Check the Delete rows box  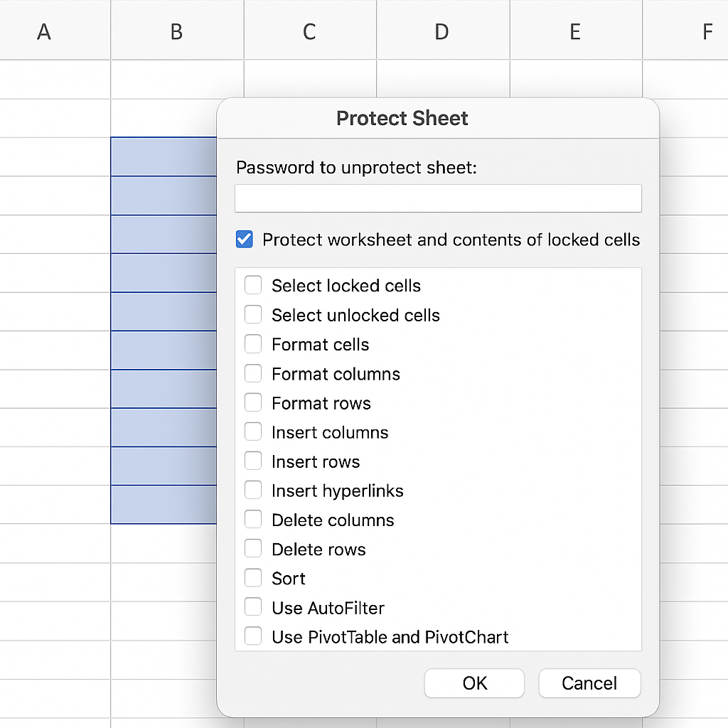(253, 549)
